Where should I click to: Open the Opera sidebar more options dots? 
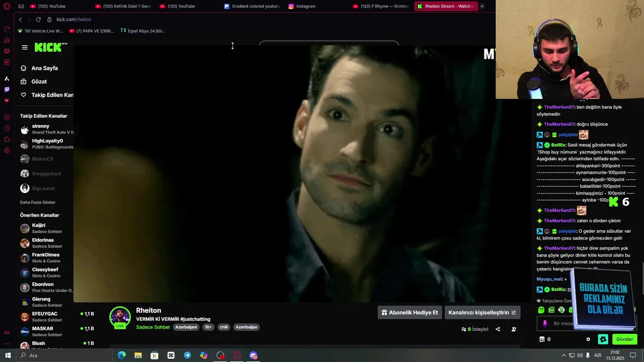point(7,343)
